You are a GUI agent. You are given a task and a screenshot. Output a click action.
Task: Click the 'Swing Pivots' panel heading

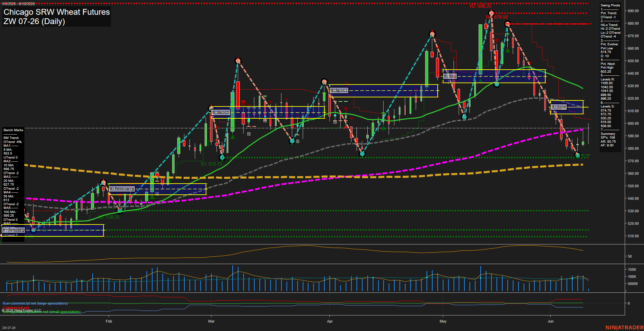tap(611, 5)
